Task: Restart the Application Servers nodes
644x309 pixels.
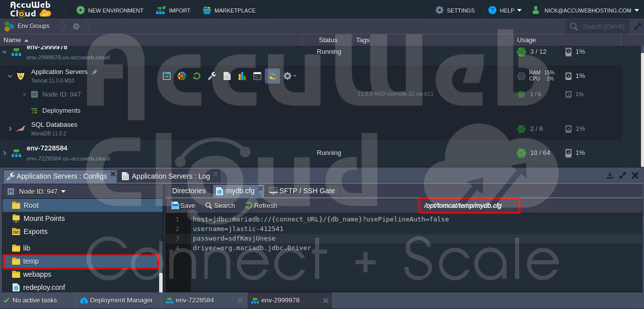Action: (x=197, y=76)
